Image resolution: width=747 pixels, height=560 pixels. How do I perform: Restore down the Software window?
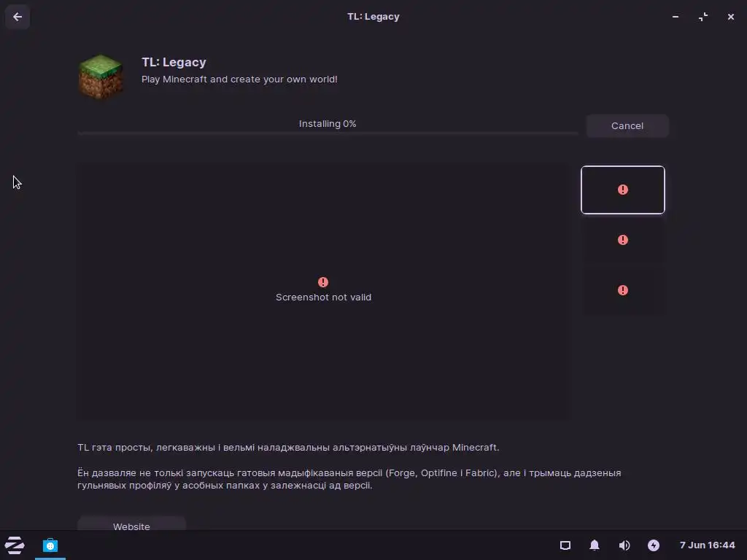pos(703,17)
